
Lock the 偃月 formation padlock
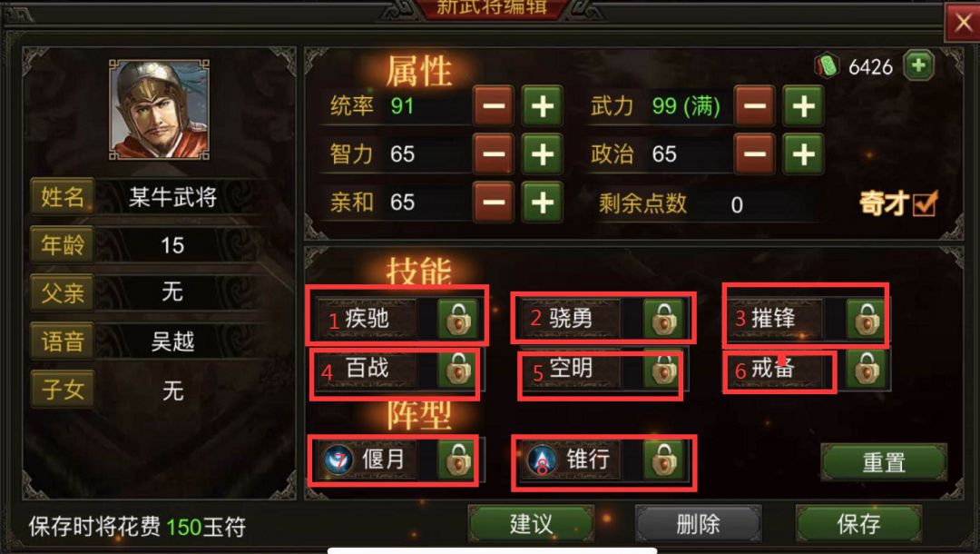457,460
